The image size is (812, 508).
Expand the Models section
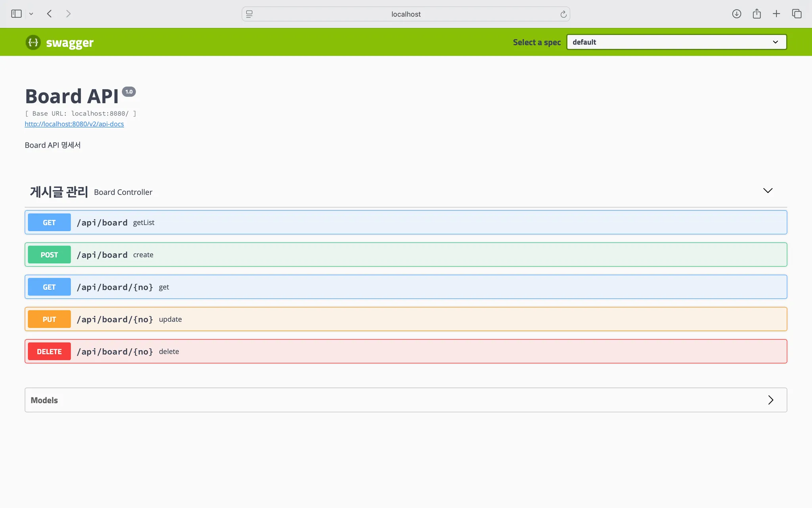770,400
